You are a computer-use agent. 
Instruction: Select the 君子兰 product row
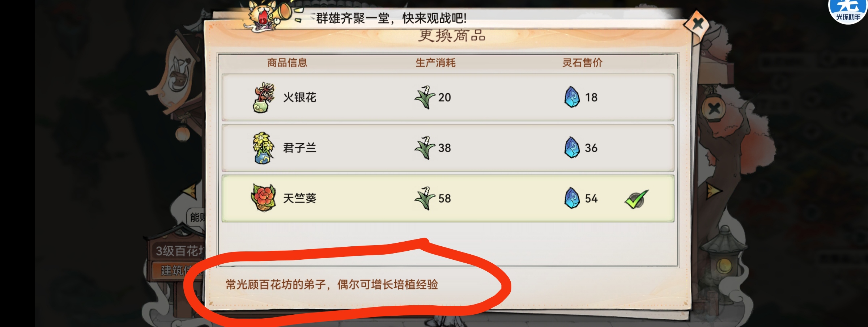tap(448, 148)
